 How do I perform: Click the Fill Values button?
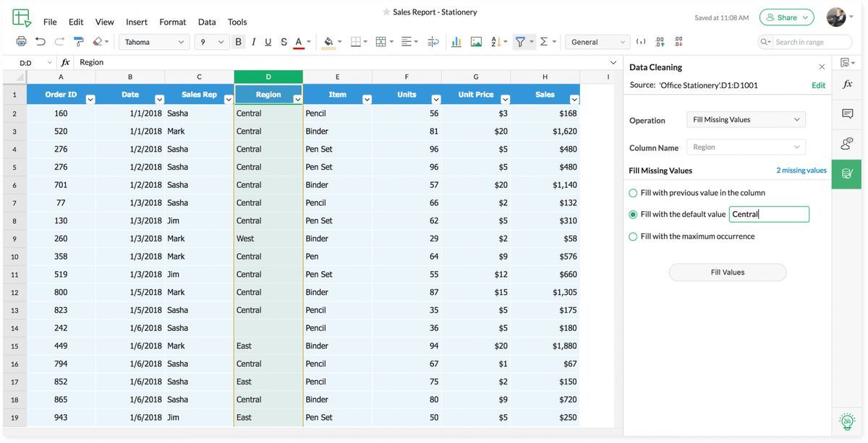tap(727, 272)
